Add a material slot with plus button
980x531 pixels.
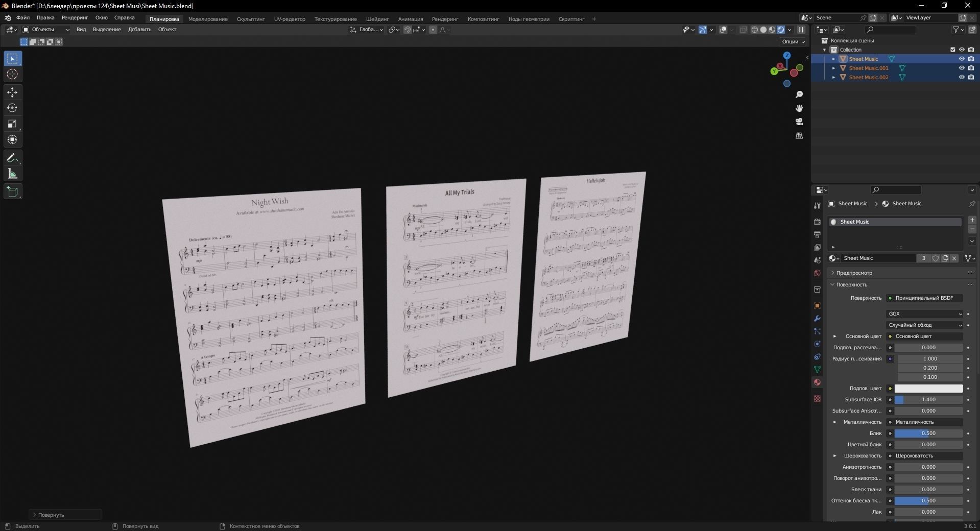pos(972,220)
